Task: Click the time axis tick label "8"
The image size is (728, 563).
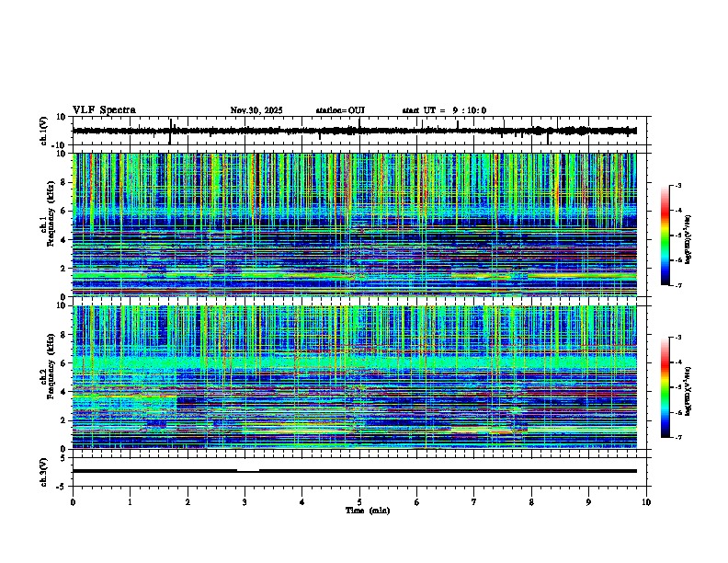Action: click(x=531, y=502)
